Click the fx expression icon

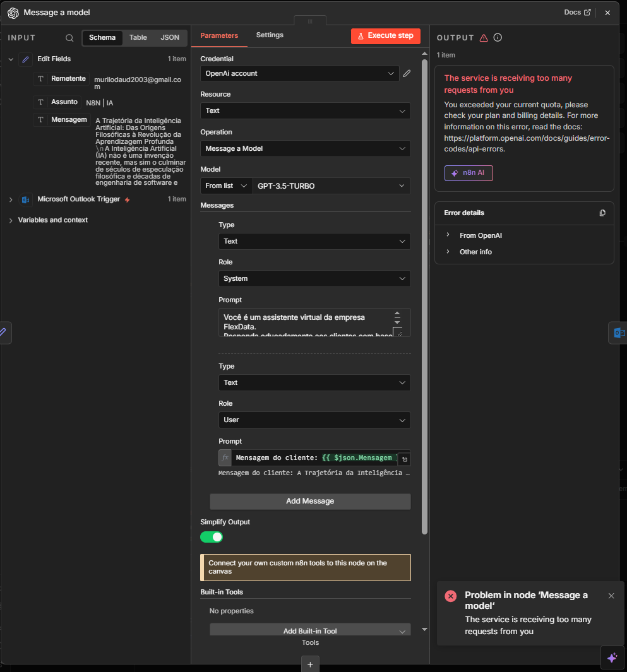[x=225, y=457]
